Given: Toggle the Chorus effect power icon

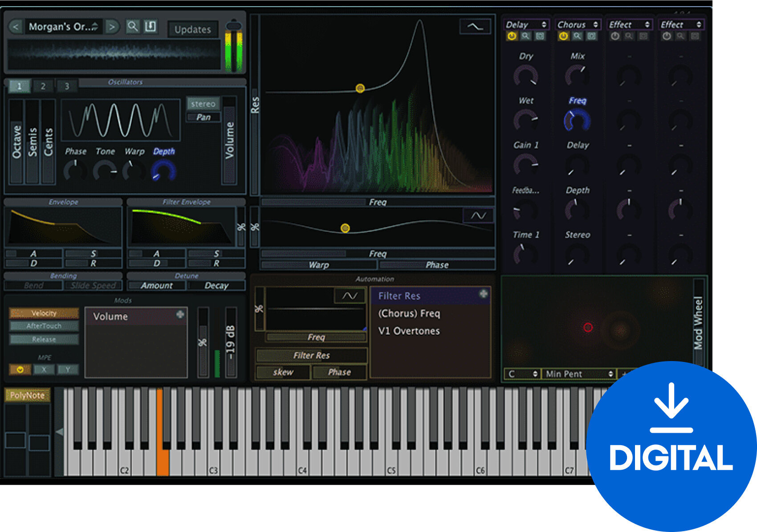Looking at the screenshot, I should point(563,37).
